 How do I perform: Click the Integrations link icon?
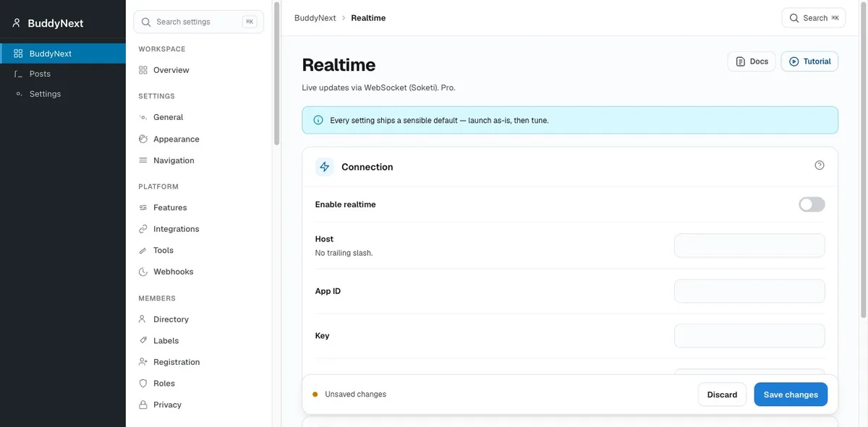(143, 229)
